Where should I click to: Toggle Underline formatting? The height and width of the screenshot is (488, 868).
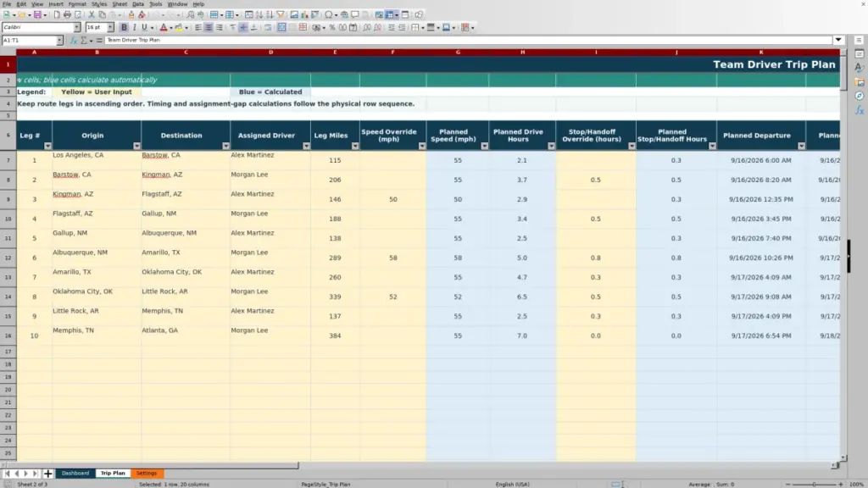144,28
